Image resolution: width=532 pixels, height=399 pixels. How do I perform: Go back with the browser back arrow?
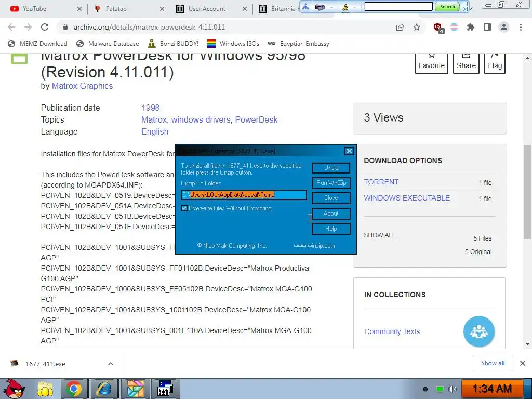tap(11, 27)
